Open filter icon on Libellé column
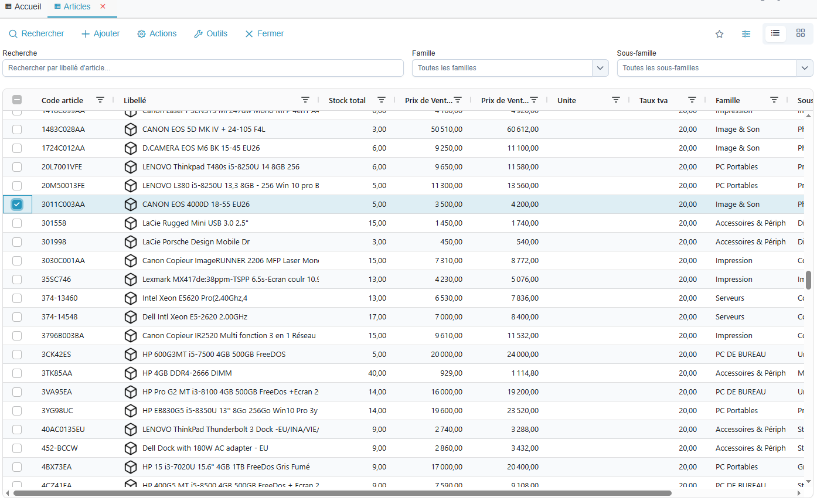The image size is (817, 504). click(305, 100)
